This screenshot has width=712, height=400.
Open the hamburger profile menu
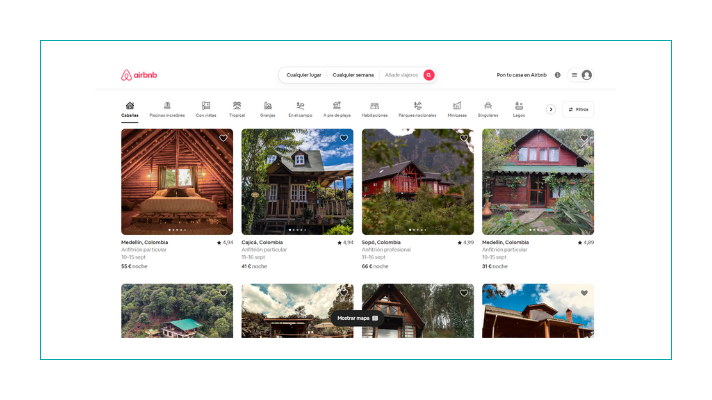point(580,75)
